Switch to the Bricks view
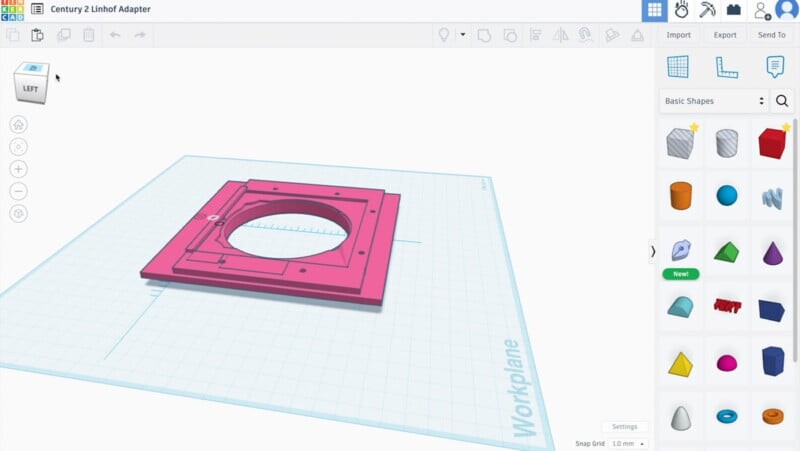The image size is (800, 451). pos(734,10)
